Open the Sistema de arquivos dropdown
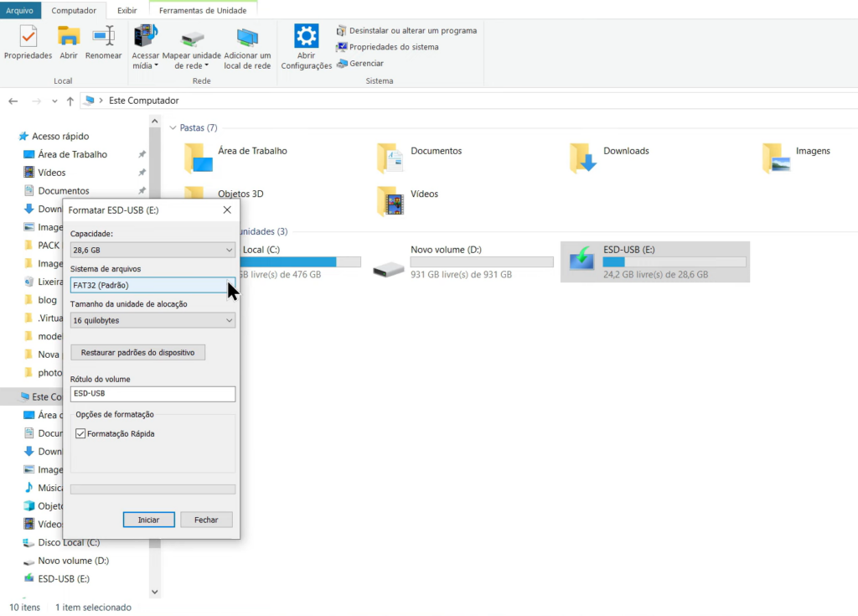This screenshot has width=858, height=616. tap(152, 284)
